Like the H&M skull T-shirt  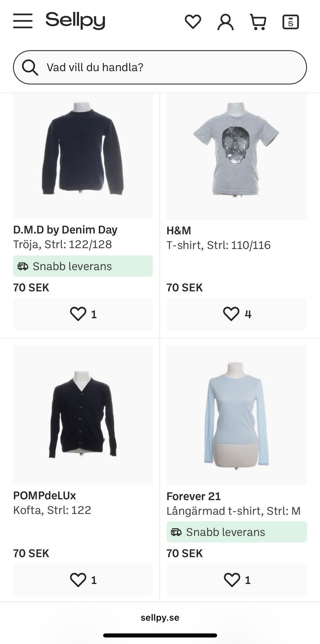(237, 314)
